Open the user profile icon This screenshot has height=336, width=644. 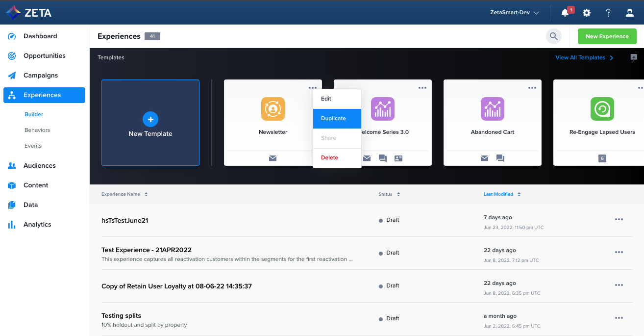click(x=630, y=13)
